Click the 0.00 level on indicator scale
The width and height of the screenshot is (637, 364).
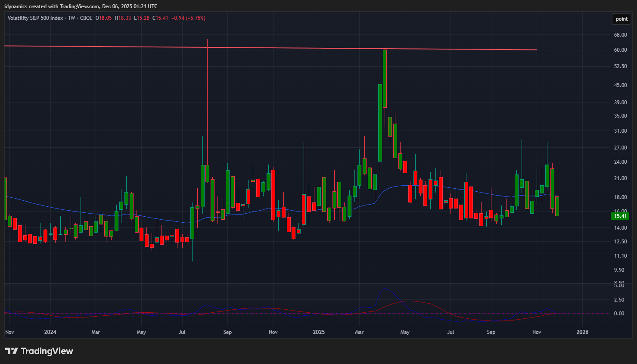pyautogui.click(x=619, y=314)
